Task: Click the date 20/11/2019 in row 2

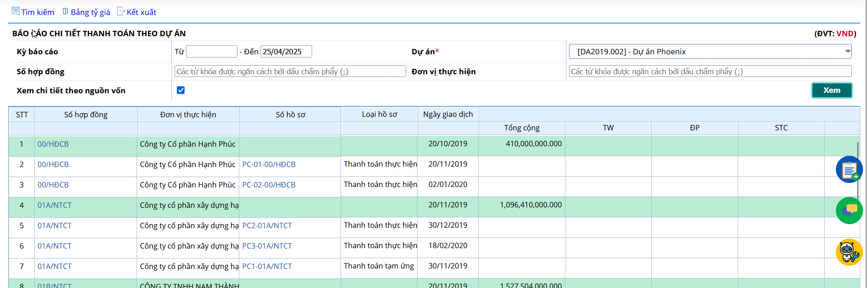Action: point(448,164)
